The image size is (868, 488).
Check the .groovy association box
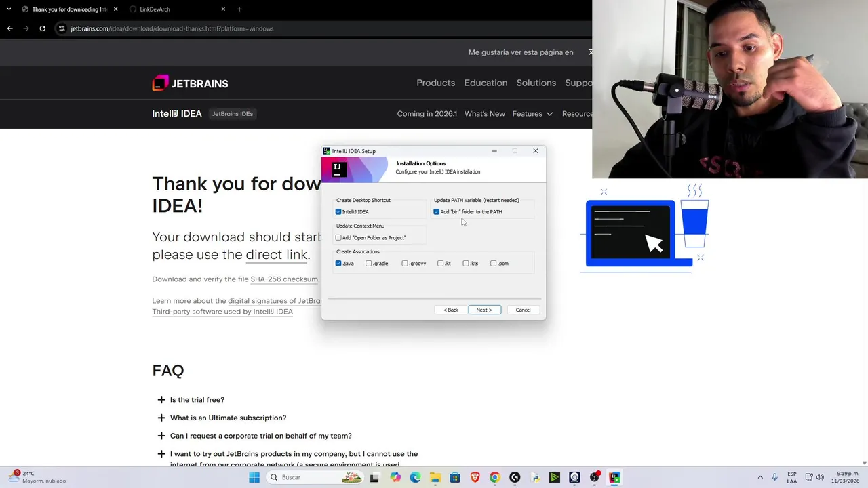coord(405,264)
